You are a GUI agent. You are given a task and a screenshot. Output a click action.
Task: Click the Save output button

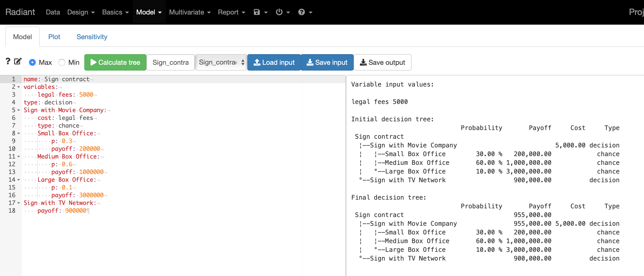click(382, 62)
